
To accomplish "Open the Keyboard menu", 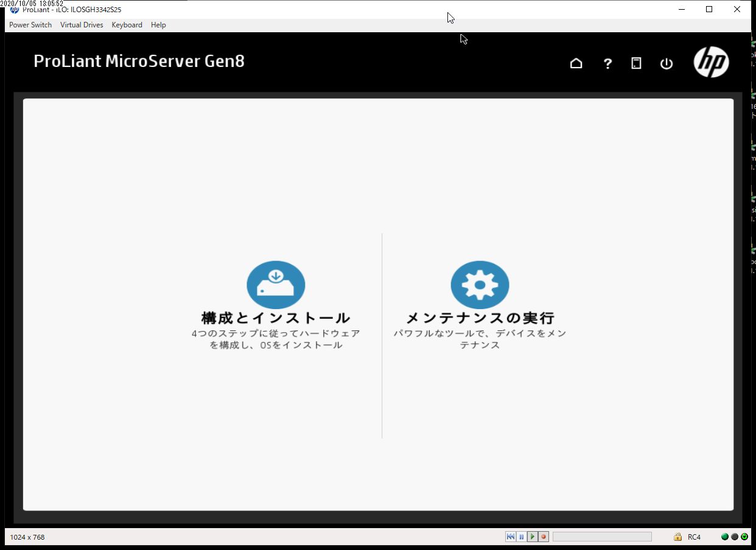I will 127,25.
